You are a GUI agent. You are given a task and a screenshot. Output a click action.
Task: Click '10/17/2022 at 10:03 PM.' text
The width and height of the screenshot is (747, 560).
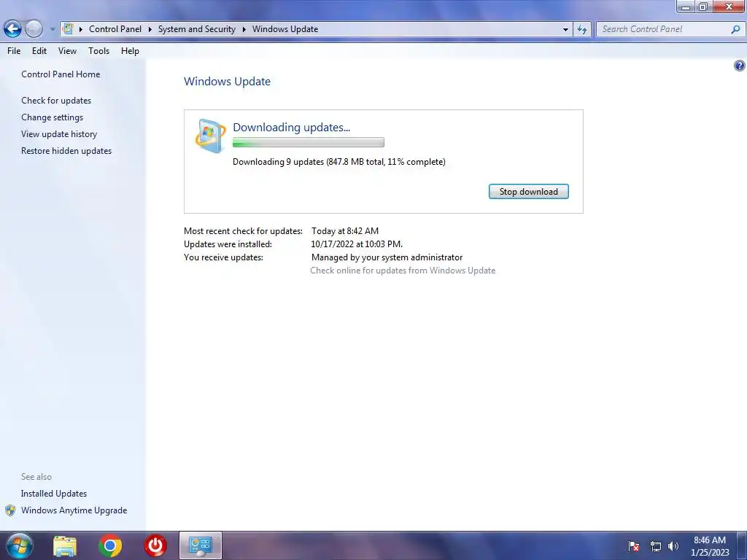[x=356, y=244]
